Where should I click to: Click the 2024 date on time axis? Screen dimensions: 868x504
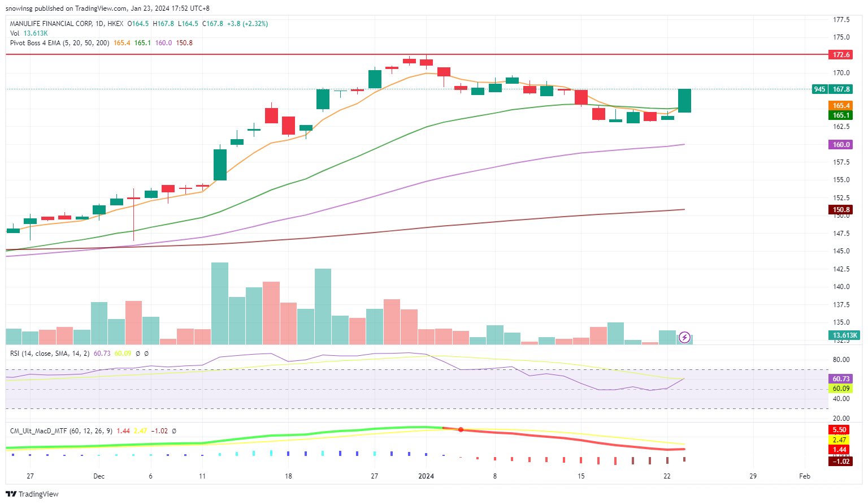point(426,476)
